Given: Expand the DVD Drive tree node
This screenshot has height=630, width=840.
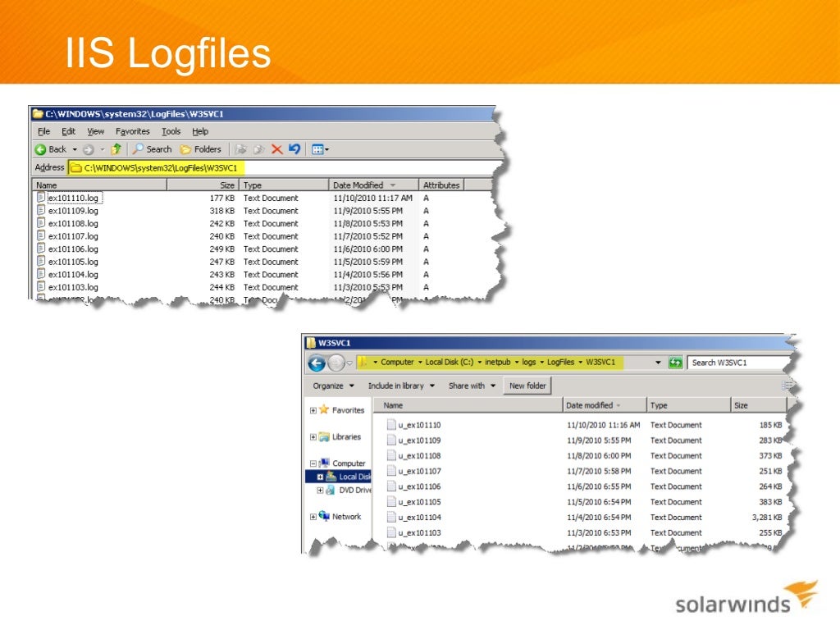Looking at the screenshot, I should [x=320, y=491].
